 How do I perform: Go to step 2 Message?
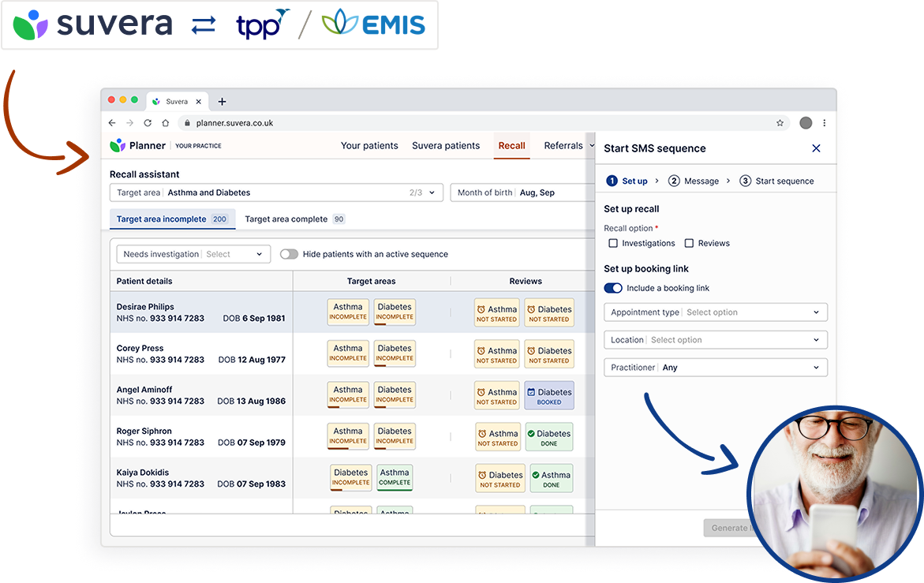[x=694, y=181]
